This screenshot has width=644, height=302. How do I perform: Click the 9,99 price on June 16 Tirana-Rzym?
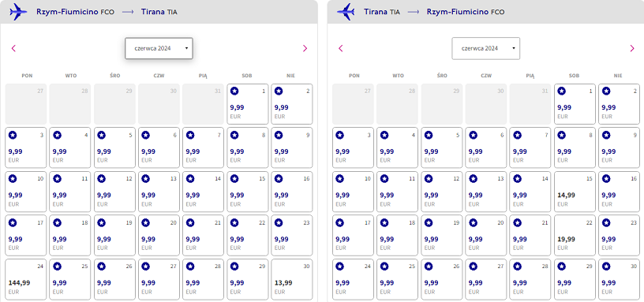pos(608,196)
